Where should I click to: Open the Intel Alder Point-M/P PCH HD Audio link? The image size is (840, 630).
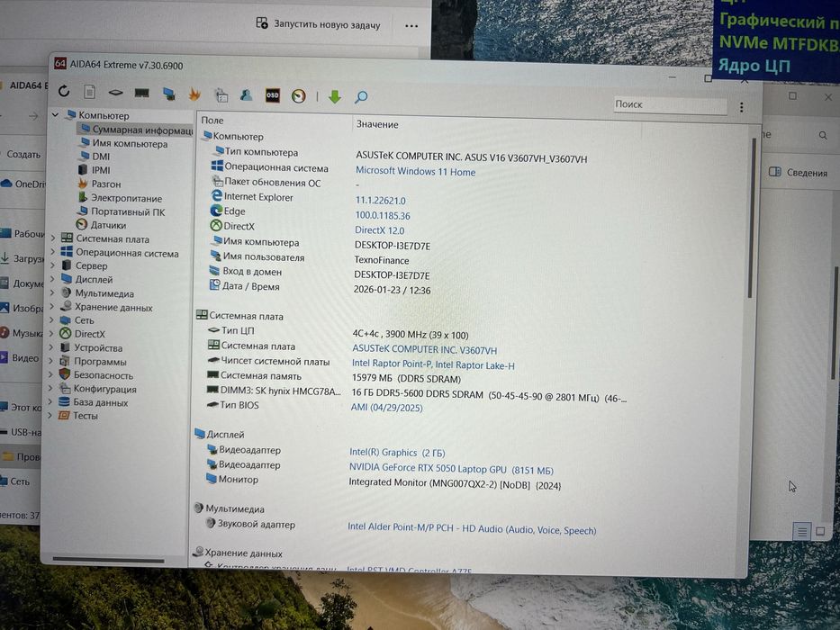(x=472, y=529)
